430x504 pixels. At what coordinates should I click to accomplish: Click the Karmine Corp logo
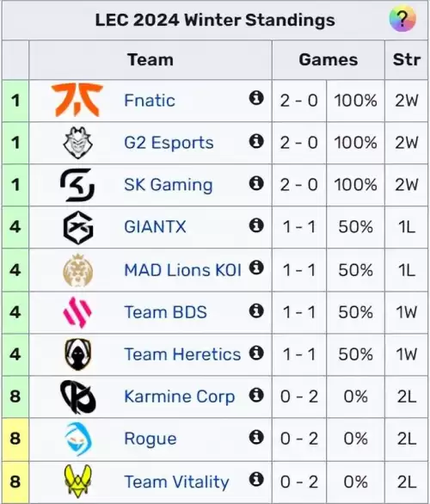(77, 397)
